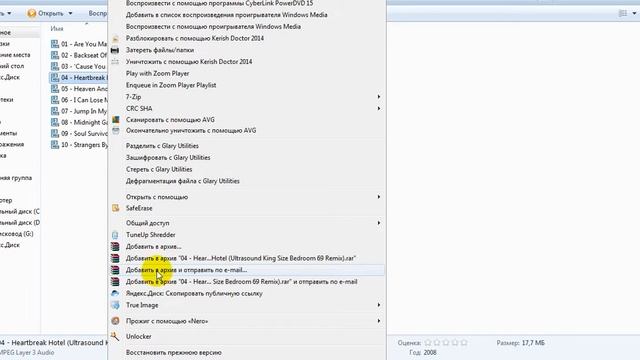Set rating to first star
Viewport: 640px width, 360px height.
point(428,343)
